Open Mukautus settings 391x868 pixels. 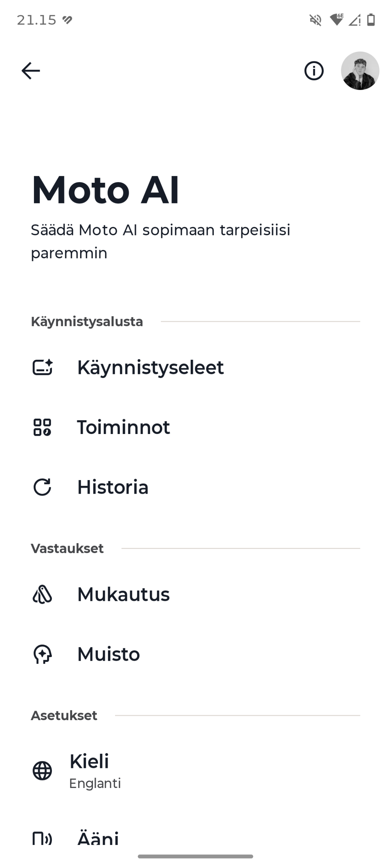pos(124,594)
